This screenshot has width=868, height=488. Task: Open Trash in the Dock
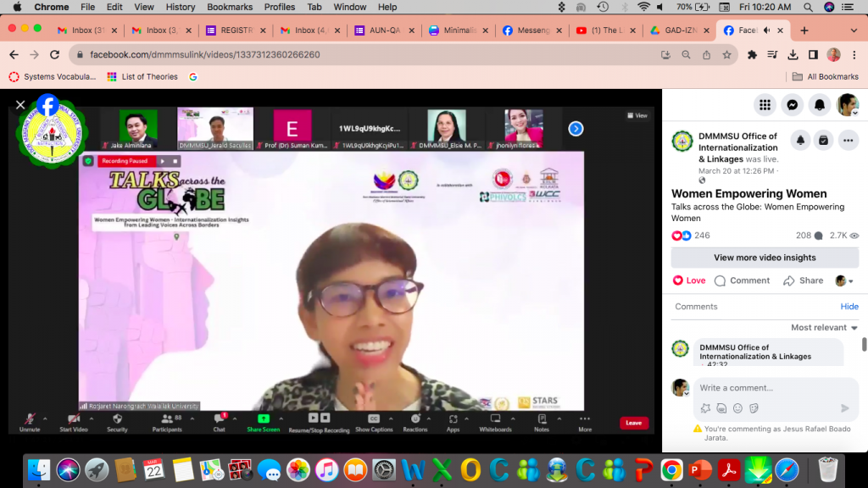coord(827,470)
